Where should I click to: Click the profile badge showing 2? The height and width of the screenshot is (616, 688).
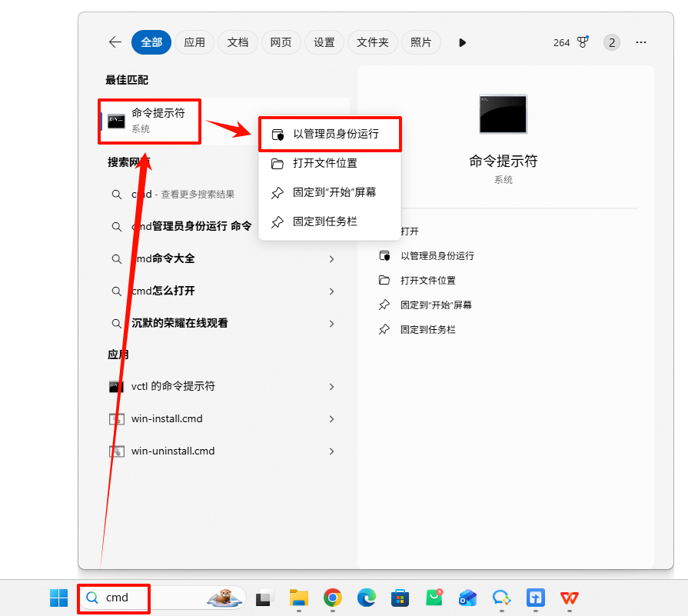(611, 42)
